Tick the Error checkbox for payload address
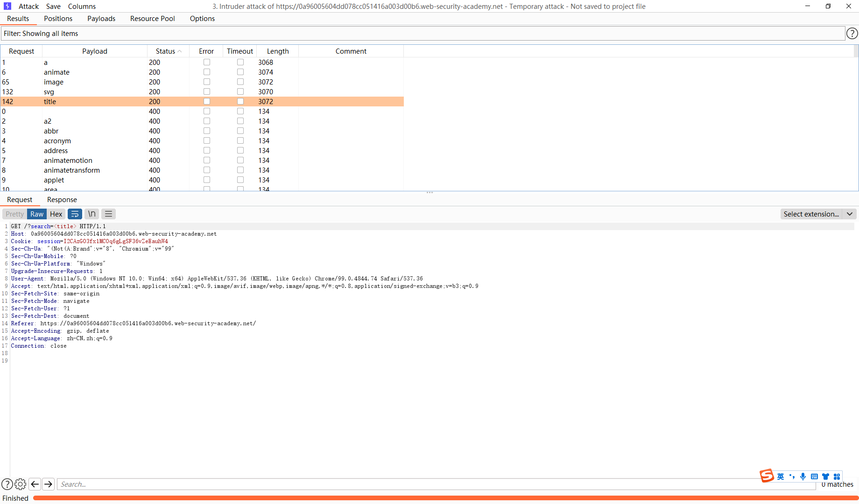Screen dimensions: 859x504 [x=207, y=150]
